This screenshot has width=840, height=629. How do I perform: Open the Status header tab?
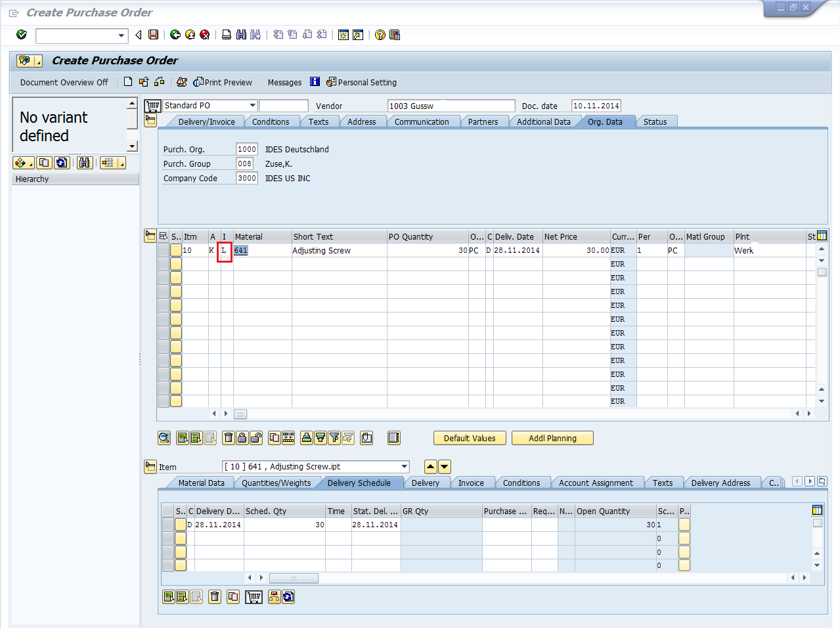click(655, 122)
